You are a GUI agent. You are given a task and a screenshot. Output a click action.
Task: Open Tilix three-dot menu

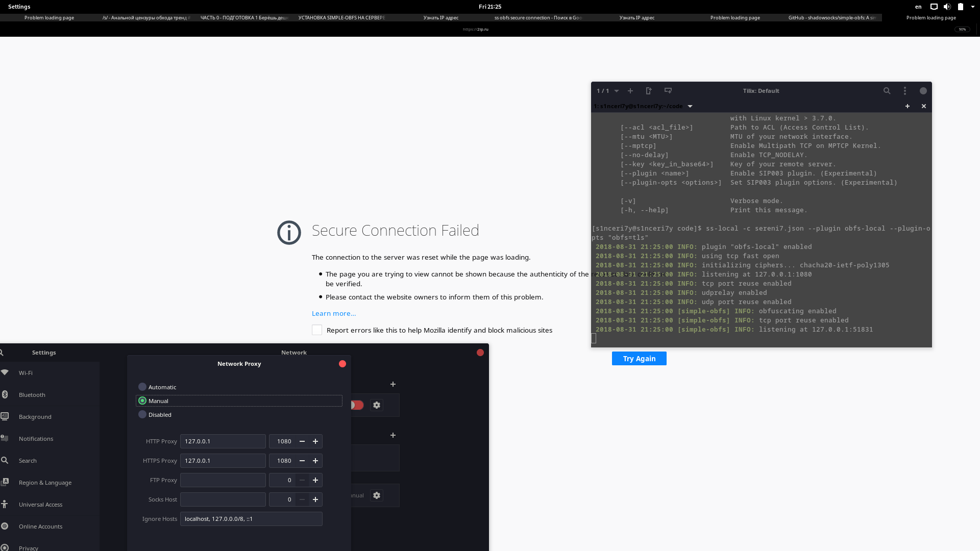[x=905, y=91]
